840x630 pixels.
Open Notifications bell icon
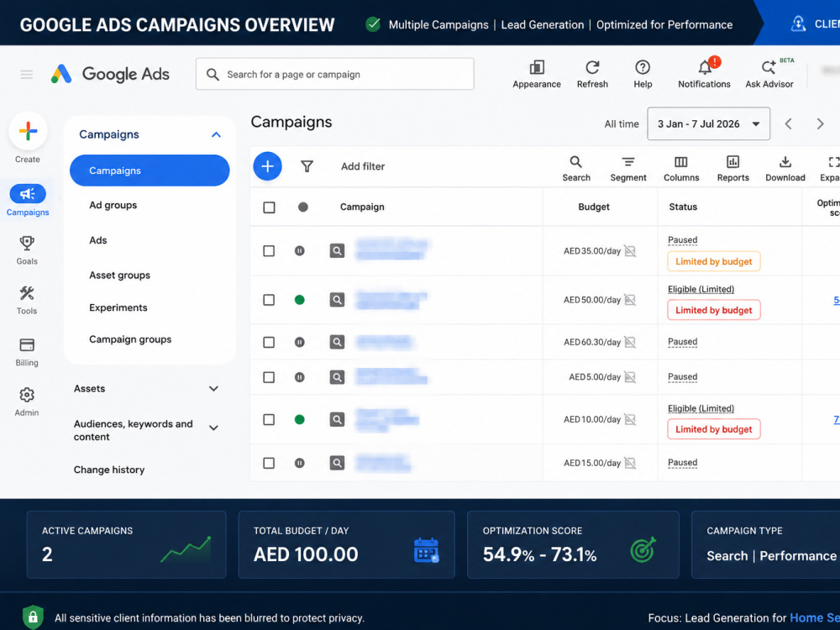[x=705, y=67]
